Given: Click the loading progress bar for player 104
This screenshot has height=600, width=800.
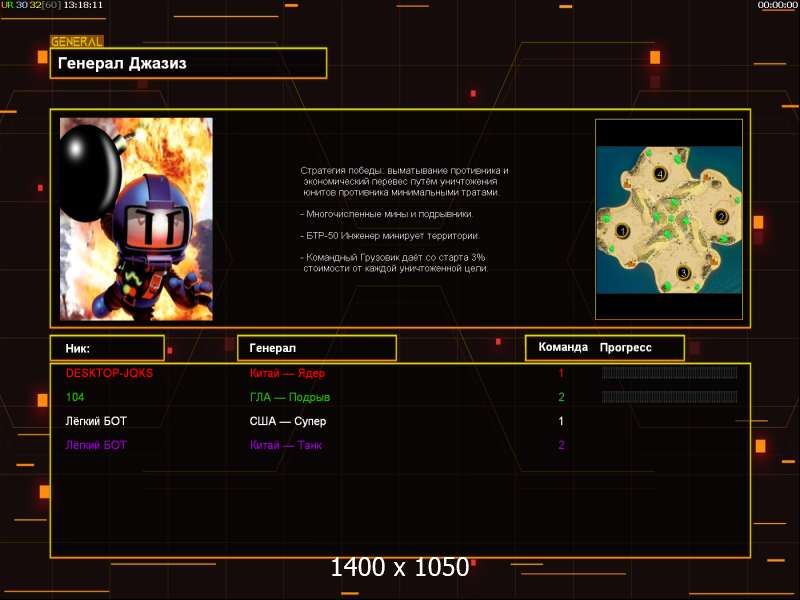Looking at the screenshot, I should coord(669,397).
